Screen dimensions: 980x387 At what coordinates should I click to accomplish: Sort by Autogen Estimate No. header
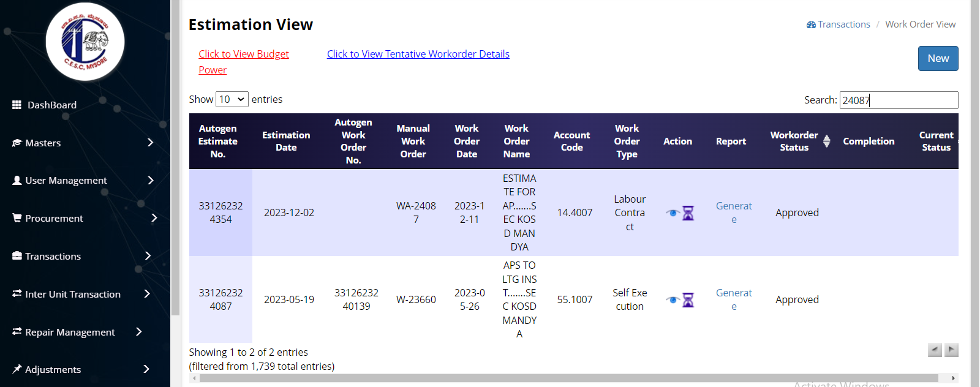pyautogui.click(x=217, y=141)
